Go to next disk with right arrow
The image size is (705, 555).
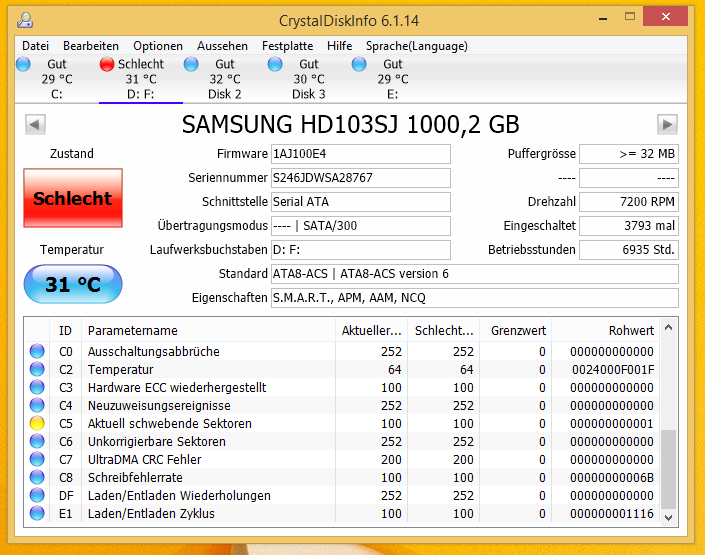click(667, 125)
